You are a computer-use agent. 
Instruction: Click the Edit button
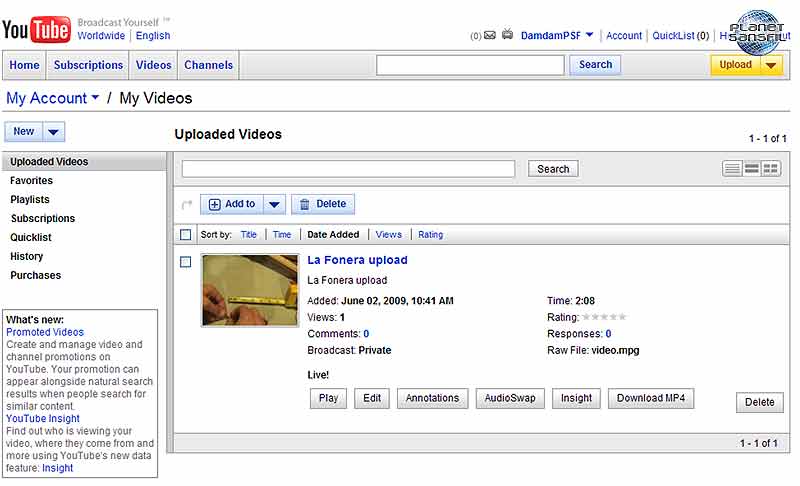pos(372,398)
